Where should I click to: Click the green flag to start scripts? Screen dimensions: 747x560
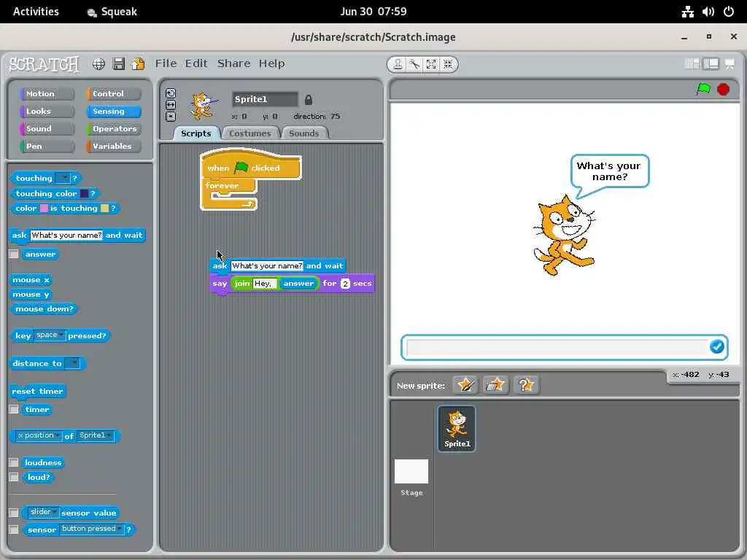click(703, 89)
